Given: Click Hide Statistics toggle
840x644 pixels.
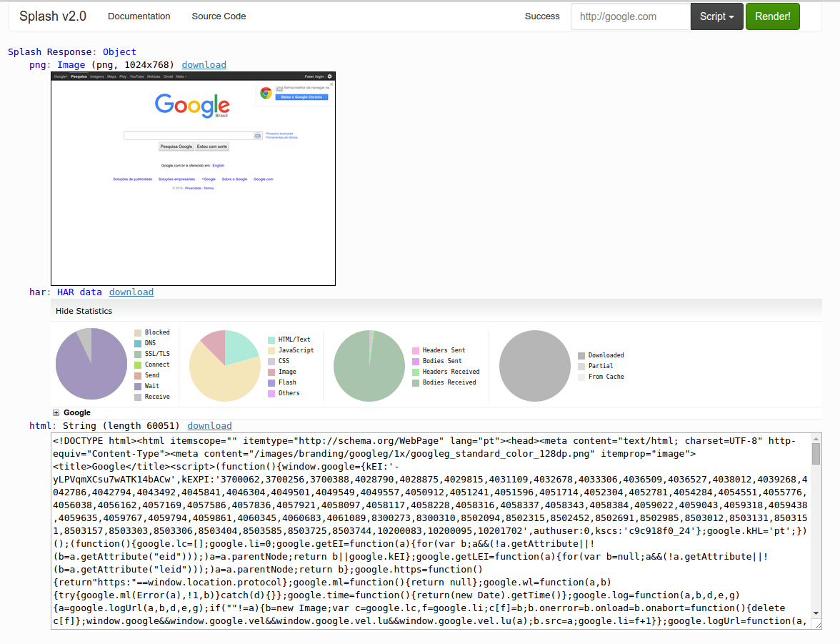Looking at the screenshot, I should click(84, 311).
